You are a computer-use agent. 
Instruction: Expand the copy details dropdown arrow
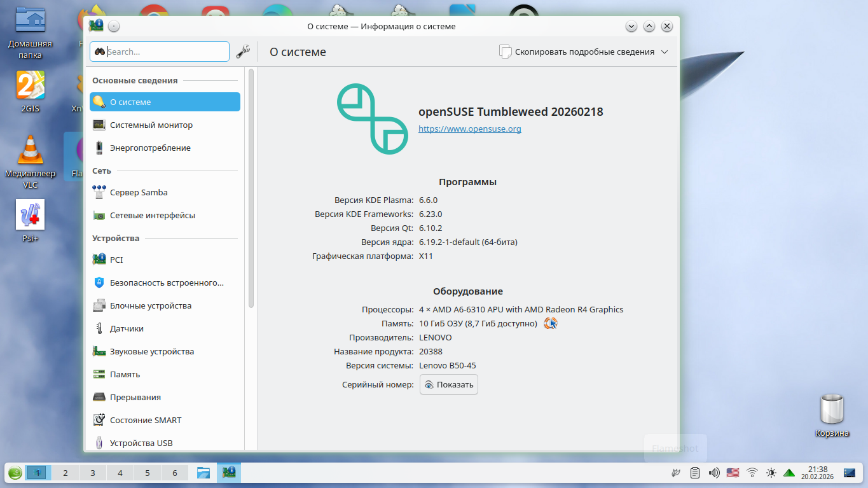point(665,52)
